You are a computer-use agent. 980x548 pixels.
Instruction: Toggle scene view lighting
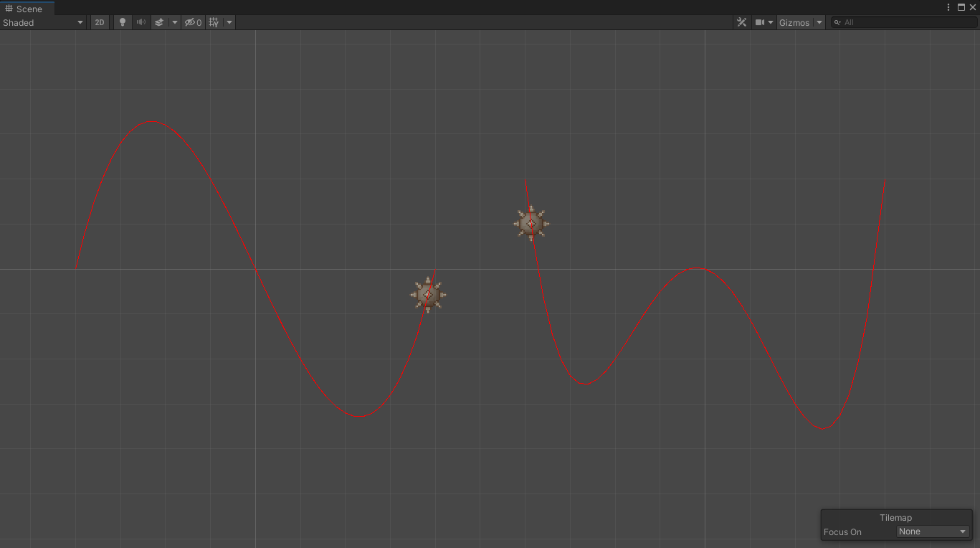pyautogui.click(x=122, y=22)
